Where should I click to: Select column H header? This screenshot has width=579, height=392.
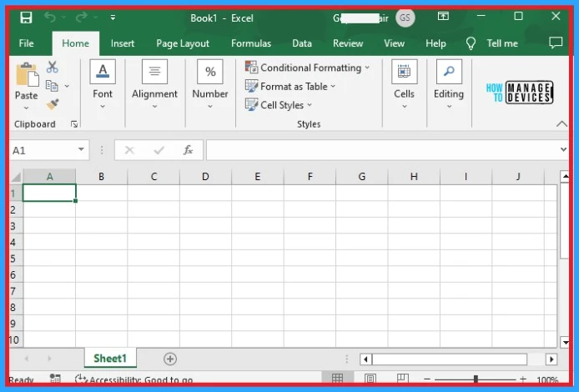coord(414,177)
